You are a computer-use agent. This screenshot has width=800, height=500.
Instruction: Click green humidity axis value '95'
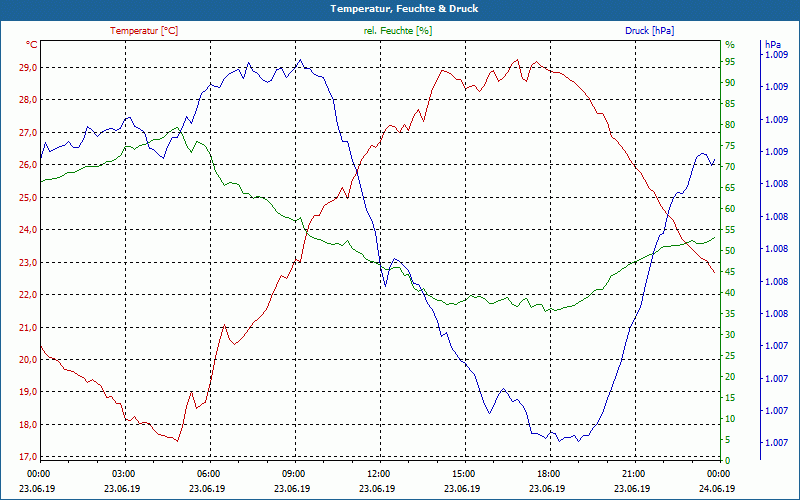tap(730, 62)
